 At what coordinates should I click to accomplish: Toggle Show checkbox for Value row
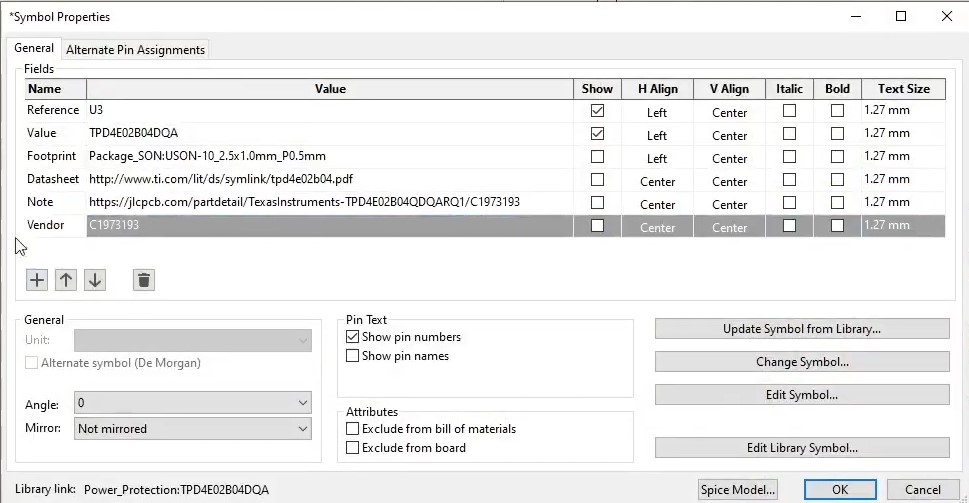click(597, 133)
